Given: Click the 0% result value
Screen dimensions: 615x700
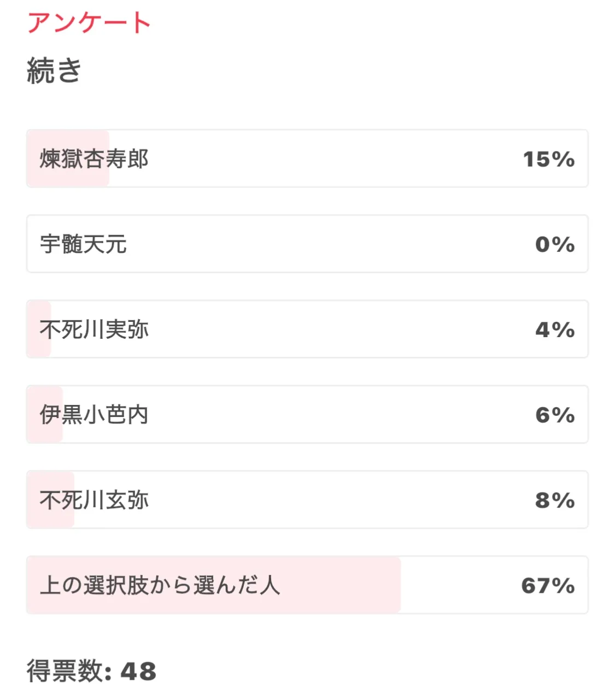Looking at the screenshot, I should point(554,245).
